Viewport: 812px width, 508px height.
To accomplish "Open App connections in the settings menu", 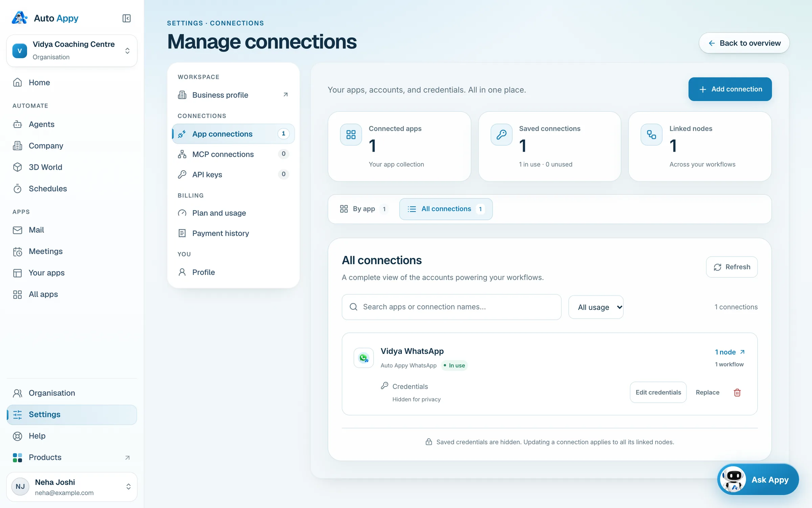I will (x=233, y=134).
